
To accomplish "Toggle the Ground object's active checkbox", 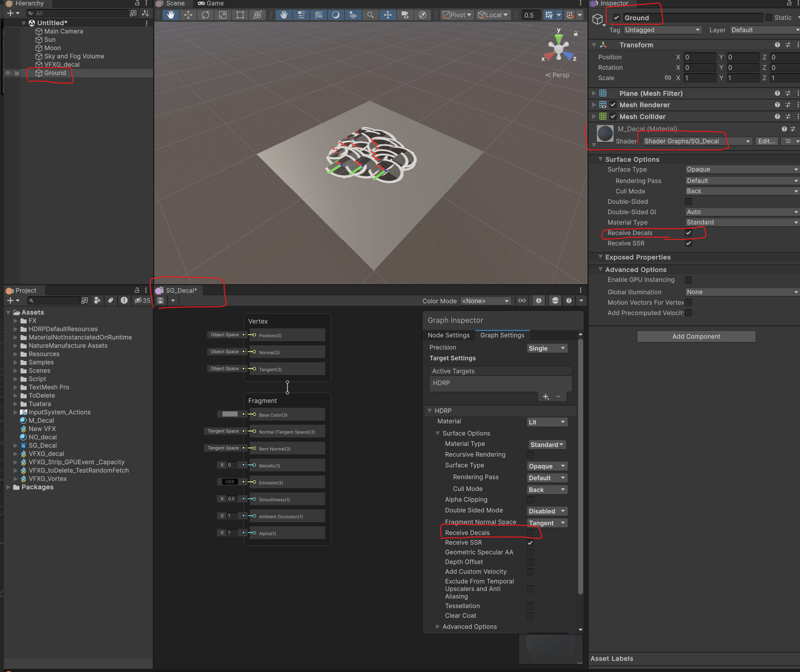I will tap(616, 18).
